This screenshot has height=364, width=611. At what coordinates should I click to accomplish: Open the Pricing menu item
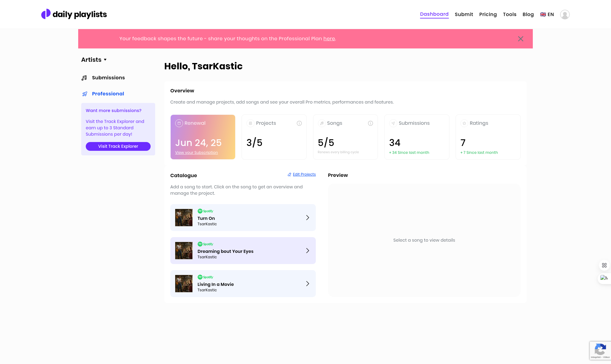click(488, 15)
